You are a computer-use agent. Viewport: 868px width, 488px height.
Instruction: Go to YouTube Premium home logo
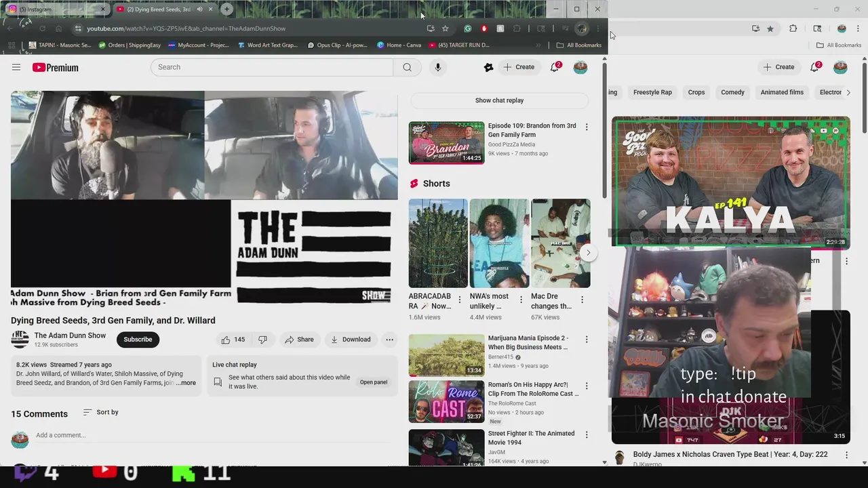coord(55,67)
